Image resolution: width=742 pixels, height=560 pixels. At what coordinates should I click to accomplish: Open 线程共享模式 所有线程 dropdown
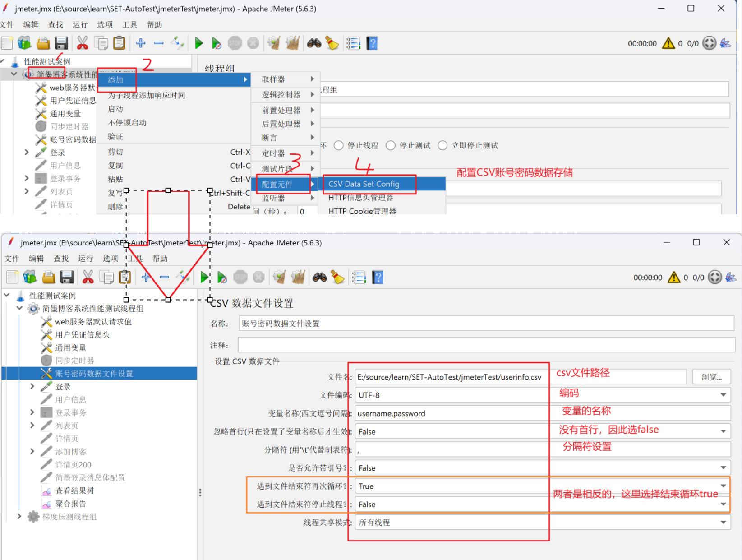tap(724, 523)
